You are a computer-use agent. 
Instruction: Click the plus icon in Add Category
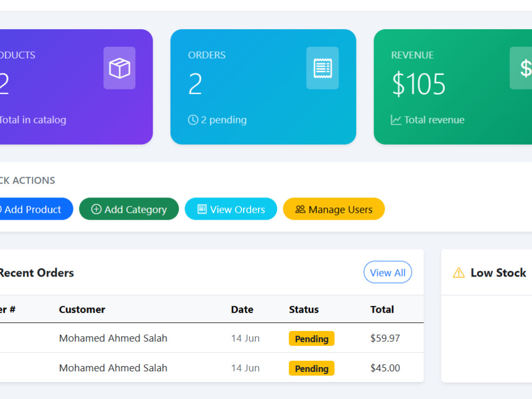coord(96,209)
